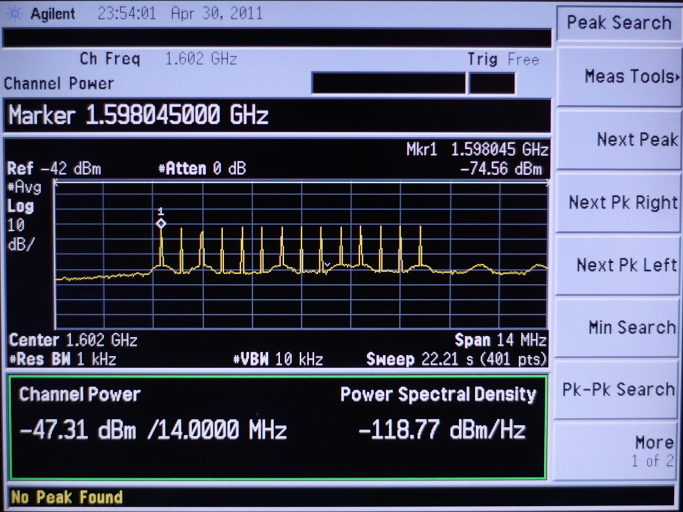Screen dimensions: 683x512
Task: Open More page 1 of 2
Action: point(620,451)
